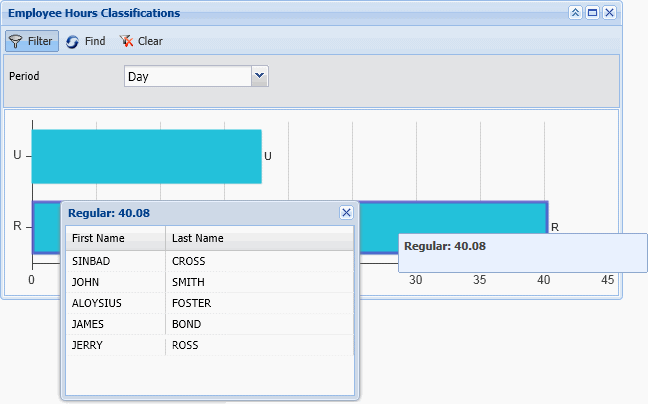Select the JERRY ROSS row

click(x=209, y=345)
